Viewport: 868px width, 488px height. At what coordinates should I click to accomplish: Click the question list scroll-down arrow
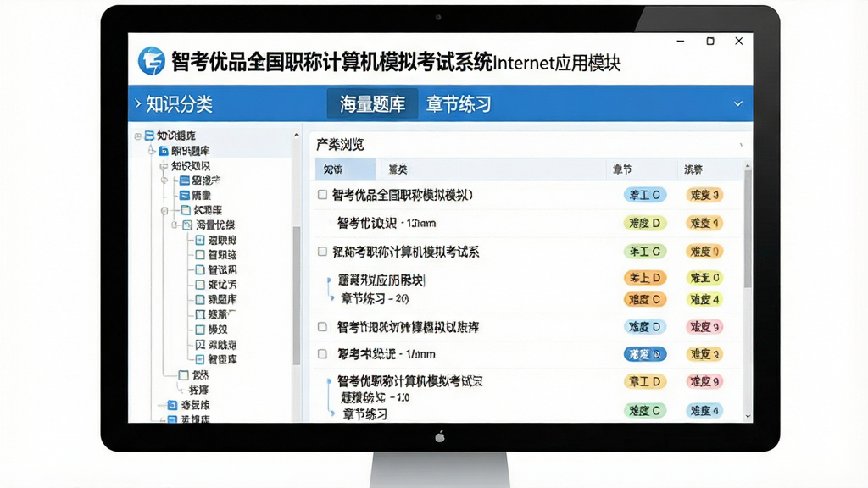[748, 416]
